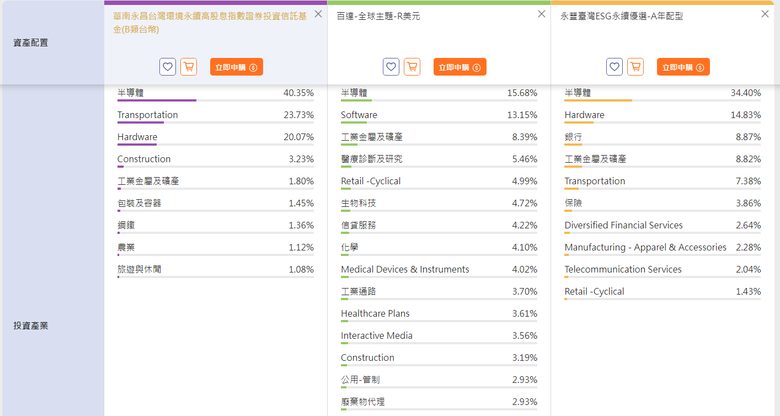Open the 華南永昌台灣環境永續高股息 fund title link

tap(210, 23)
